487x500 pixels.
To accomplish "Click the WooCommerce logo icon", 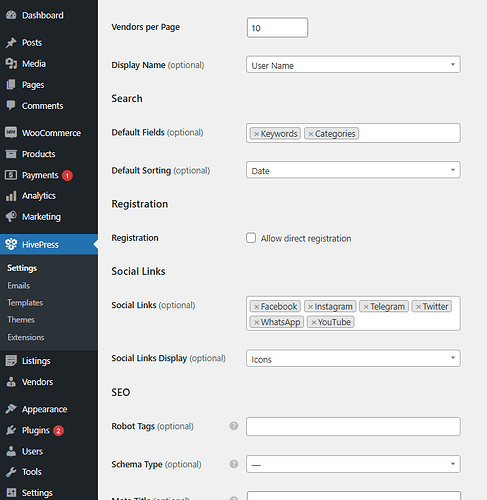I will point(11,133).
